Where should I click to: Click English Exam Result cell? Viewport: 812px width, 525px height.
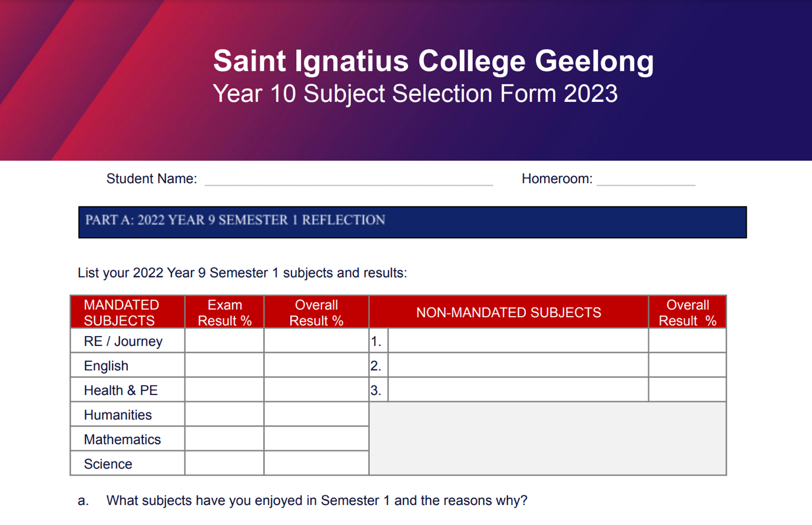[224, 365]
